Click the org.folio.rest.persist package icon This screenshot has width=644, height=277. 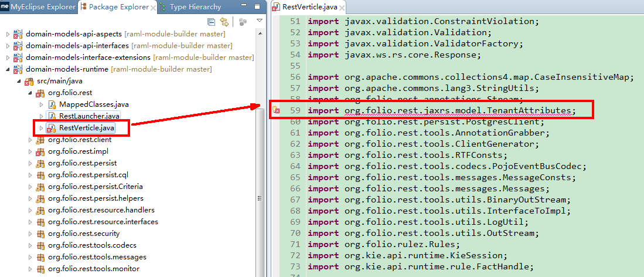click(x=40, y=163)
